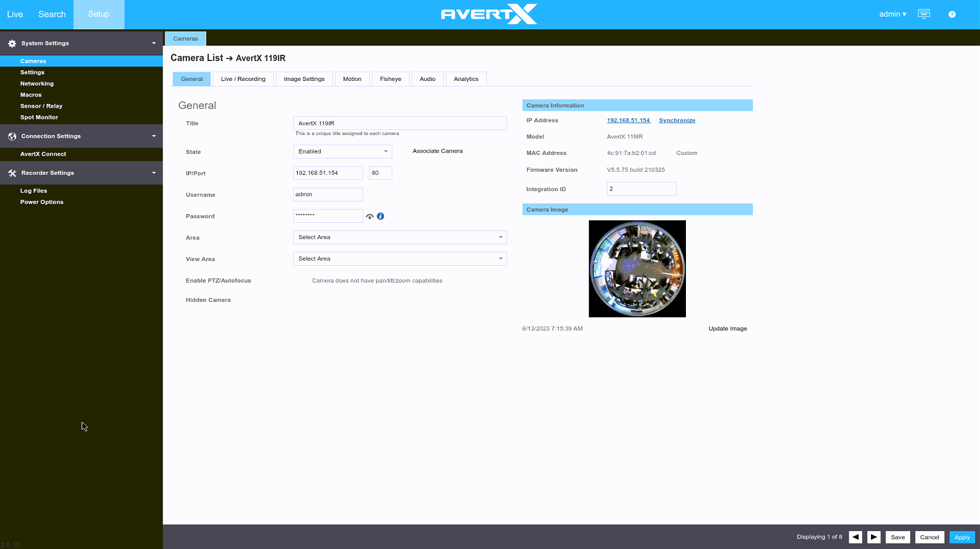Show password with the eye icon
The width and height of the screenshot is (980, 549).
[370, 217]
